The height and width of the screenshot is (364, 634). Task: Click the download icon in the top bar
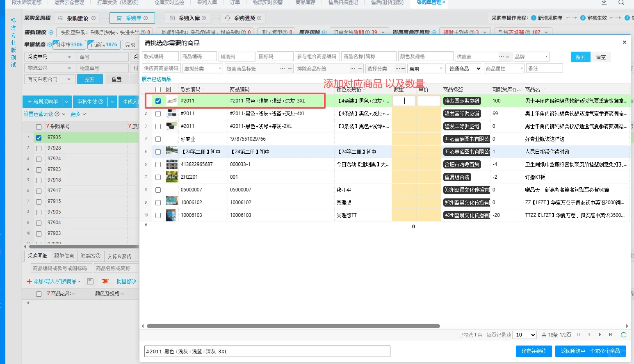pos(604,2)
